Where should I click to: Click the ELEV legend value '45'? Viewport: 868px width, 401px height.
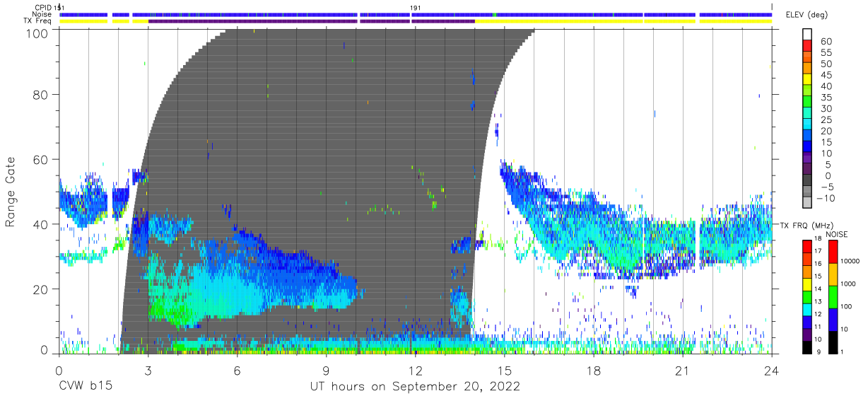[826, 75]
